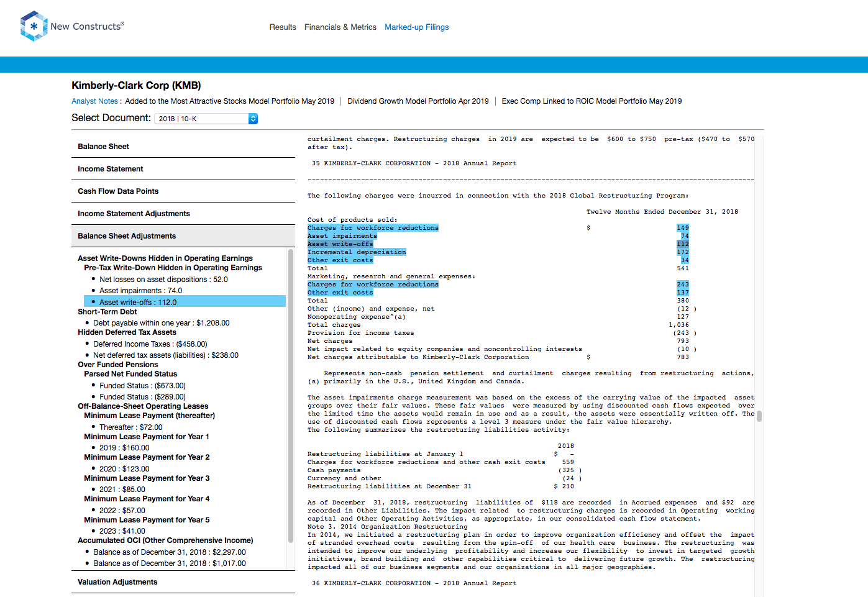Click the 'Short-Term Debt' heading
The width and height of the screenshot is (868, 597).
107,312
